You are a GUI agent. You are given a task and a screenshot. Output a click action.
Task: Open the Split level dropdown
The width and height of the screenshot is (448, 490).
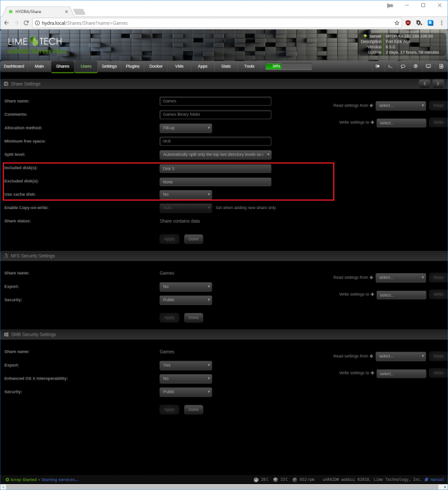pos(216,155)
